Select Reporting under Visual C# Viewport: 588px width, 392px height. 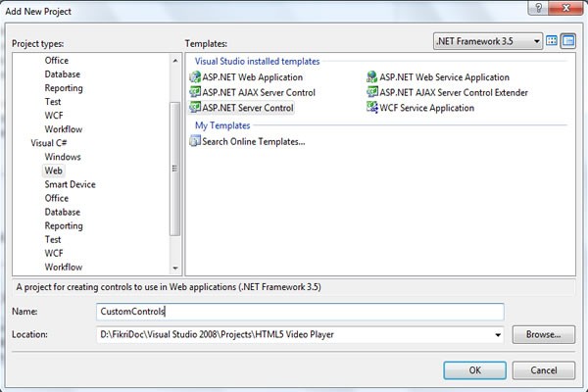64,225
